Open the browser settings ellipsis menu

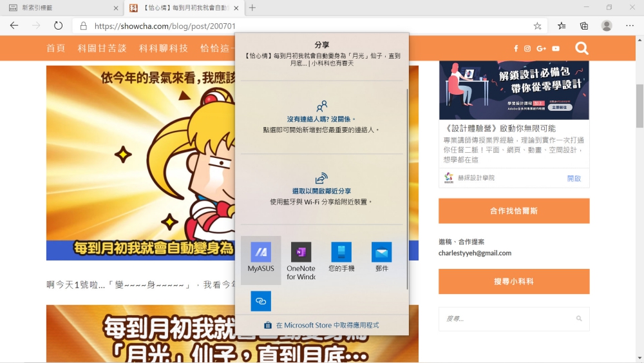click(630, 26)
